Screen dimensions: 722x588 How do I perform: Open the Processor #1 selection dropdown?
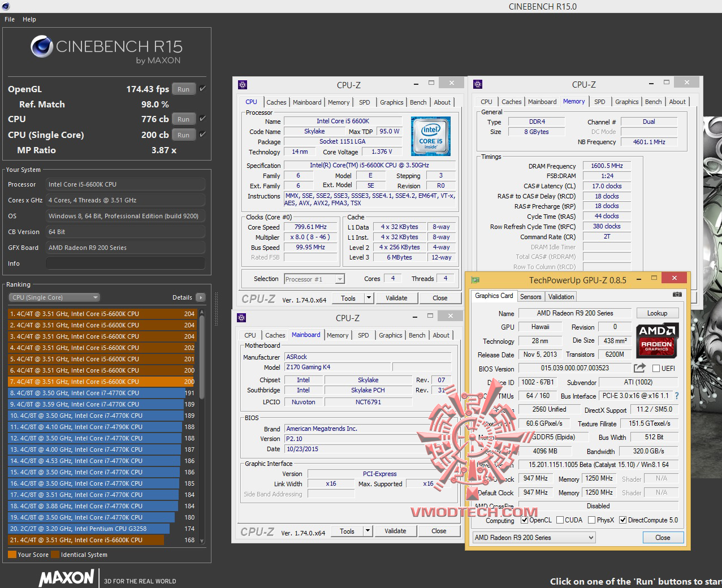(314, 279)
